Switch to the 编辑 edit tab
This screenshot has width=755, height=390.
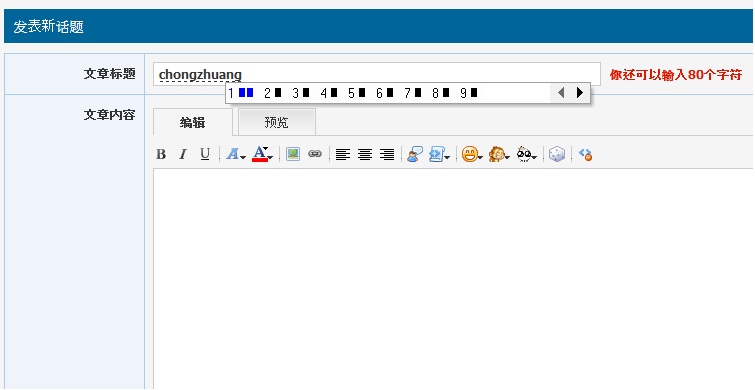(x=193, y=122)
